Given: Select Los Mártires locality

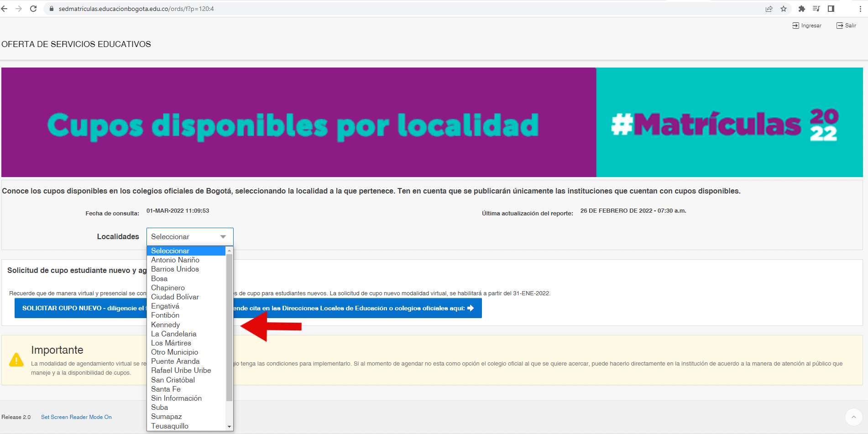Looking at the screenshot, I should pos(186,343).
